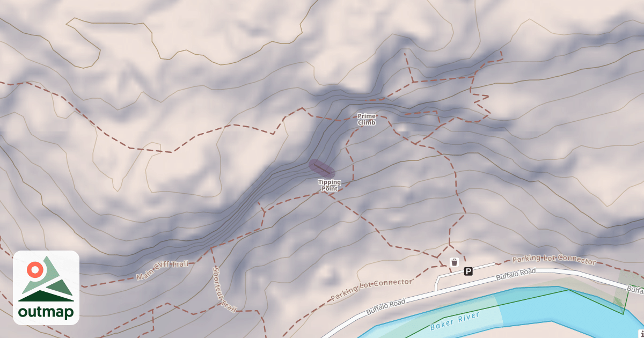Select the Tipping Point label
Screen dimensions: 644x338
click(x=329, y=185)
